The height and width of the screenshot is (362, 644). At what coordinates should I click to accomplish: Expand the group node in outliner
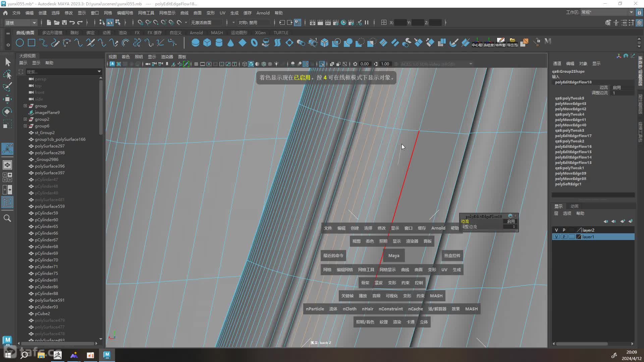click(x=25, y=106)
